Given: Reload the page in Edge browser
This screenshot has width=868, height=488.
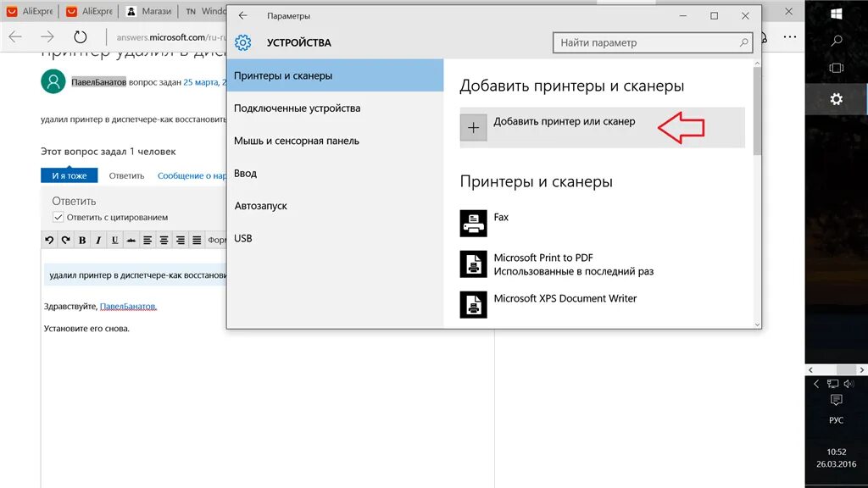Looking at the screenshot, I should (81, 37).
